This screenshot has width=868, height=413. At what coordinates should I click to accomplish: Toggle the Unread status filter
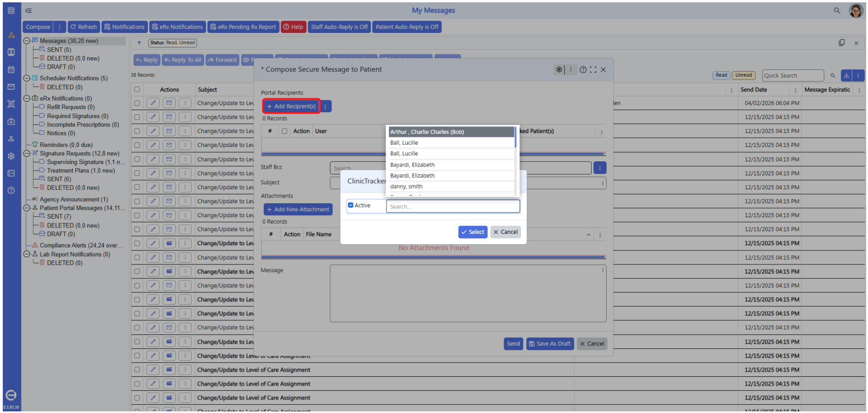click(x=743, y=75)
